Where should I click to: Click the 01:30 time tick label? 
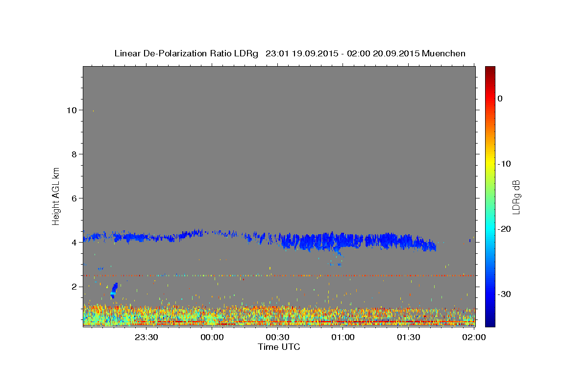(409, 337)
